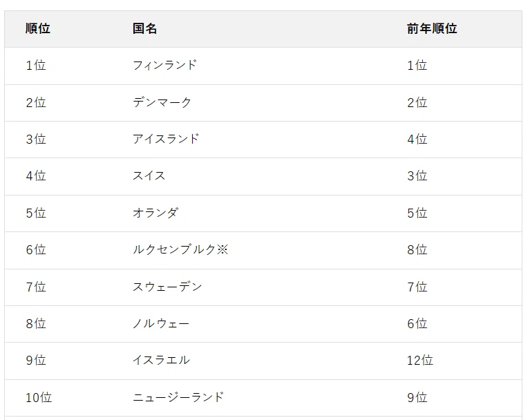
Task: Click ルクセンブルク※ in the table
Action: [180, 249]
